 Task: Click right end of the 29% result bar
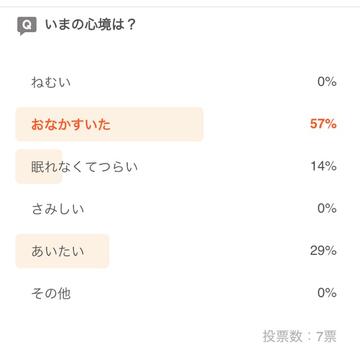click(x=106, y=251)
